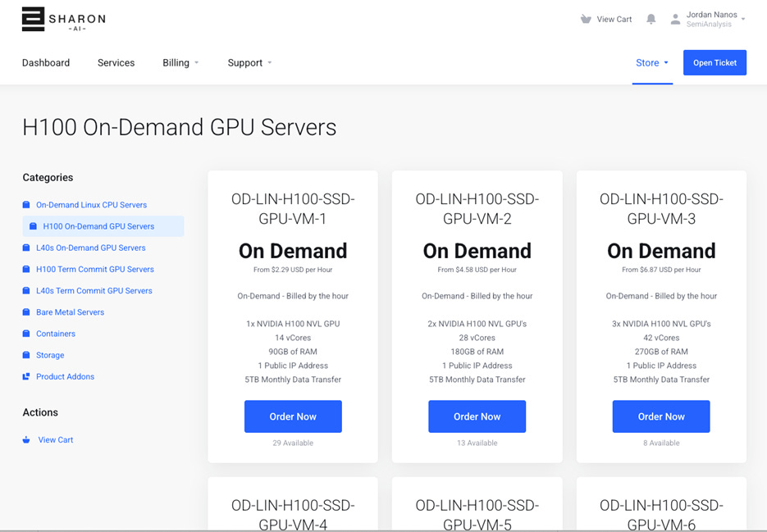Viewport: 767px width, 532px height.
Task: Click '3x NVIDIA H100 NVL GPU's' text
Action: (661, 324)
